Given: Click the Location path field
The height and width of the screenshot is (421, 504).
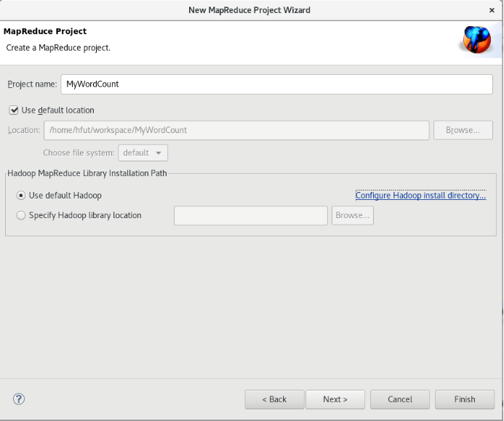Looking at the screenshot, I should (236, 130).
